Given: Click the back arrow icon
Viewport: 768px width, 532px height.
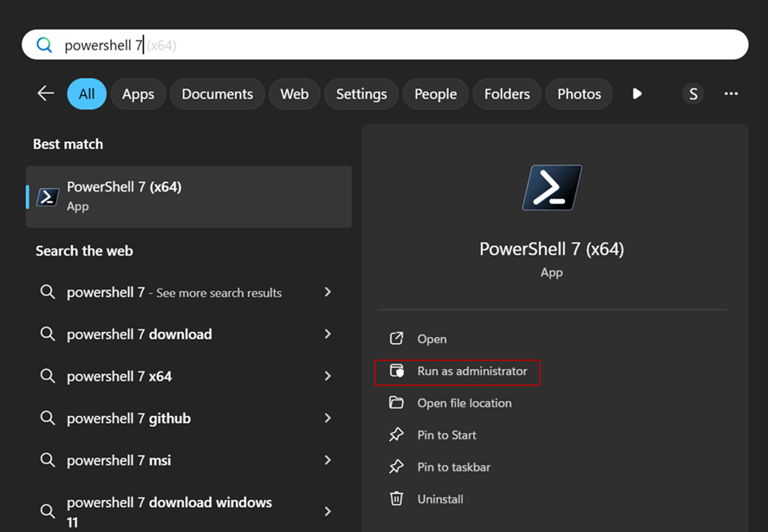Looking at the screenshot, I should (45, 94).
